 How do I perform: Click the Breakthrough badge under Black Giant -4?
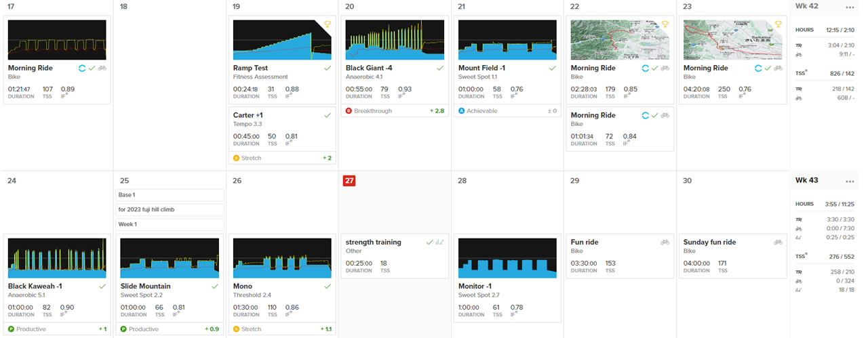(x=369, y=110)
